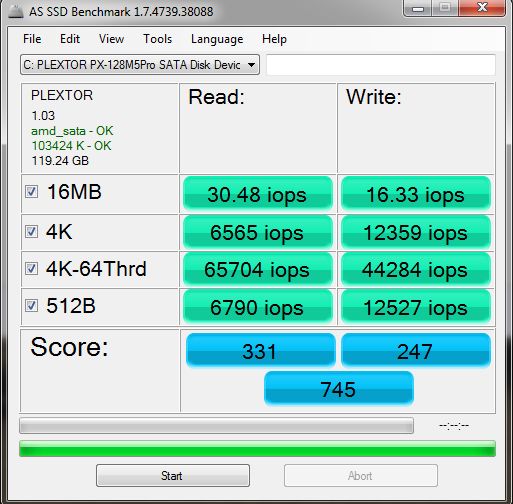Uncheck the 512B test checkbox
Screen dimensions: 513x504
click(x=32, y=305)
